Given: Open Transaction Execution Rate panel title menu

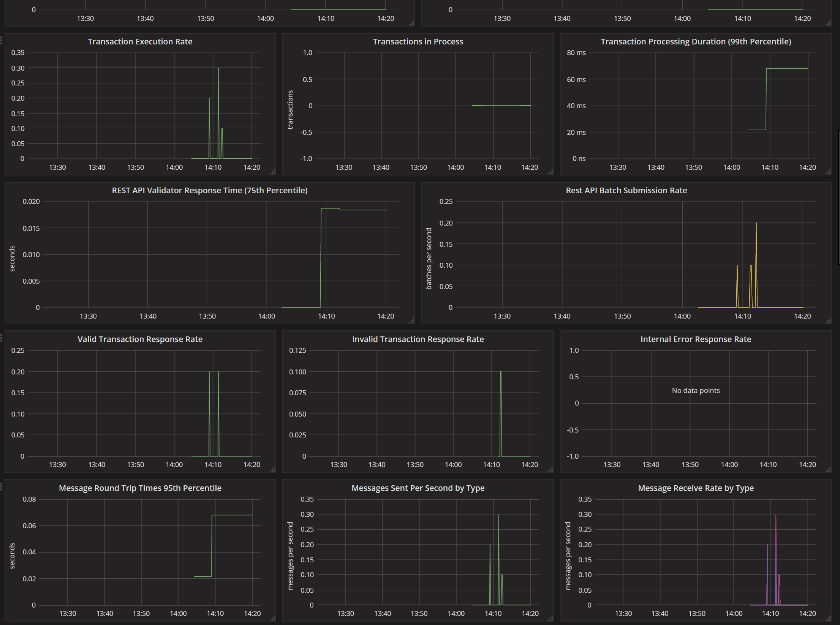Looking at the screenshot, I should [140, 41].
